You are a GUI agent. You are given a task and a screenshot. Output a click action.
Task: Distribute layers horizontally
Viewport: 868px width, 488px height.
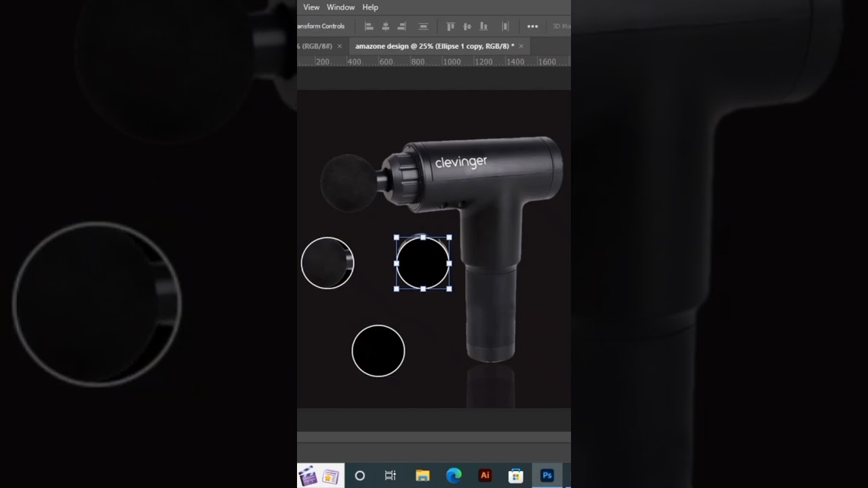505,26
